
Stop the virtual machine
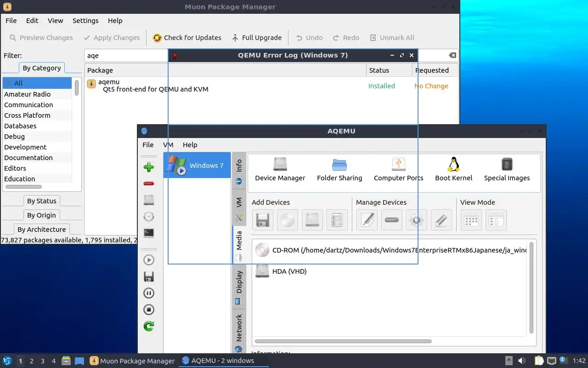coord(148,310)
